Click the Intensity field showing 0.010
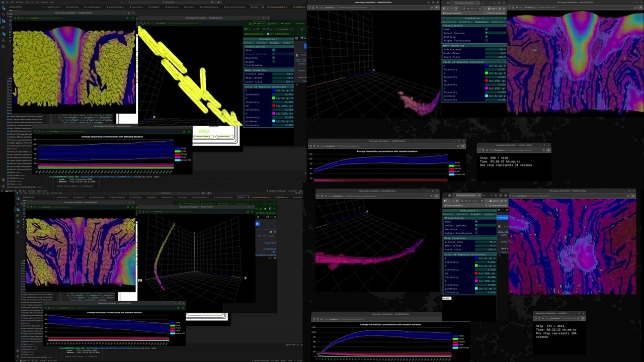 [x=486, y=269]
